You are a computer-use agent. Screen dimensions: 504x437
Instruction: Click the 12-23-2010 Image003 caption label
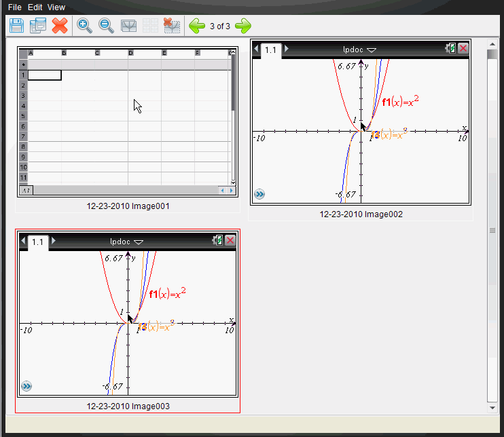[x=128, y=406]
